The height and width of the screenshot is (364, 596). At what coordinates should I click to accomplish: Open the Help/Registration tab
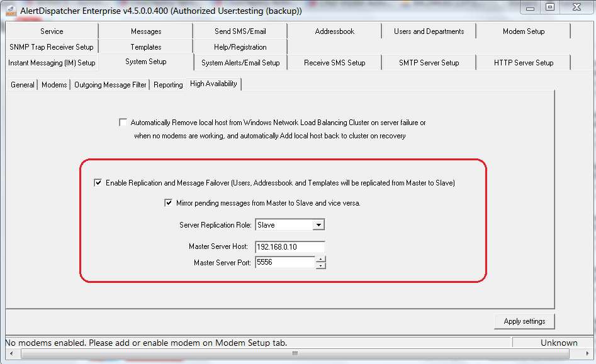pos(240,47)
